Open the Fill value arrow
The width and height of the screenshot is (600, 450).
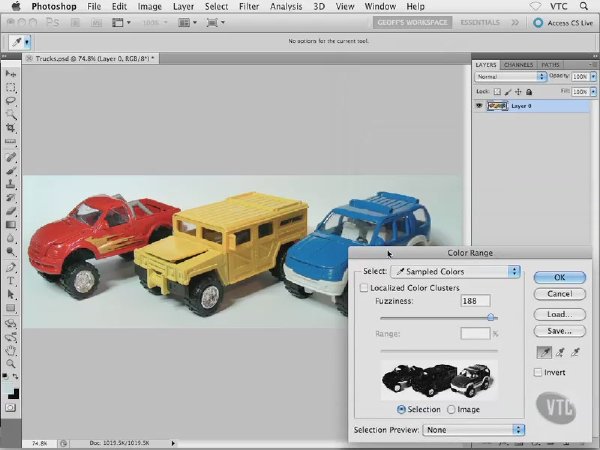pyautogui.click(x=593, y=92)
